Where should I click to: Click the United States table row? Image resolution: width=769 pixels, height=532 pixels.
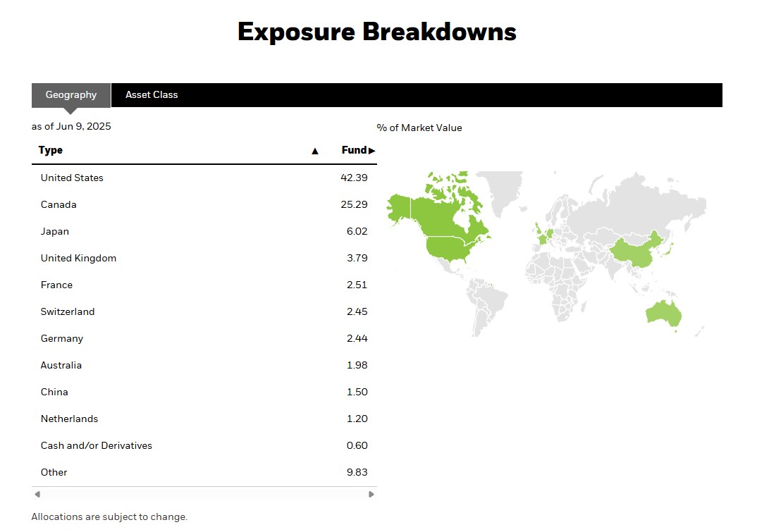[72, 178]
